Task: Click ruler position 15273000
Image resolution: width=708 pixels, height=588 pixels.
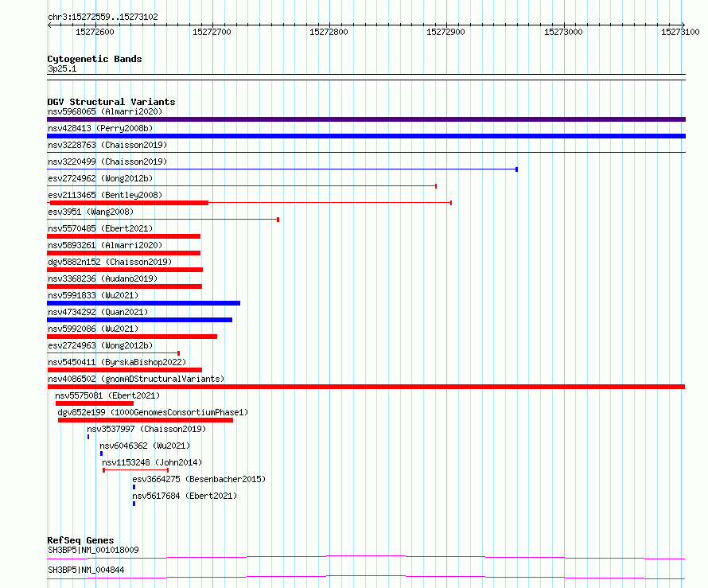Action: [563, 32]
